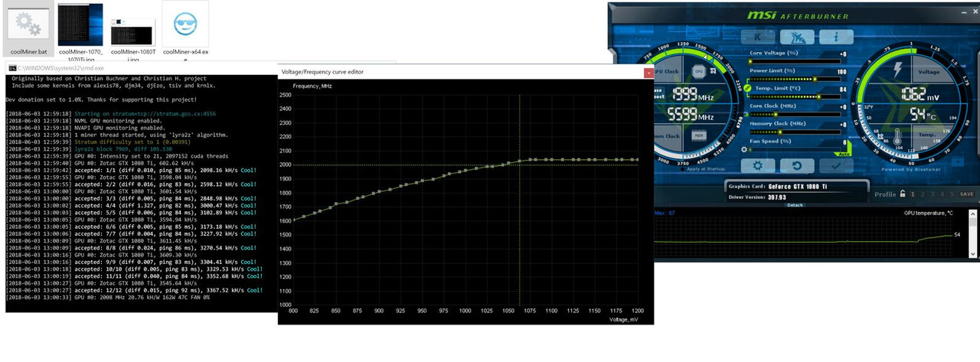Click the profile SAVE button
The image size is (980, 362).
[966, 194]
